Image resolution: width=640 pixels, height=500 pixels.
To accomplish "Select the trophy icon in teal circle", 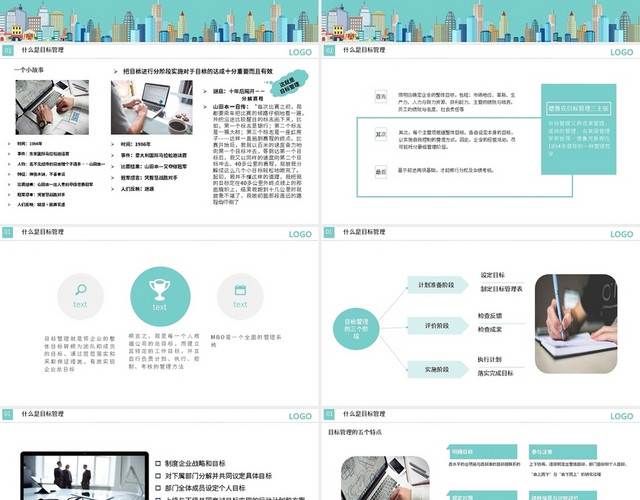I will point(160,296).
